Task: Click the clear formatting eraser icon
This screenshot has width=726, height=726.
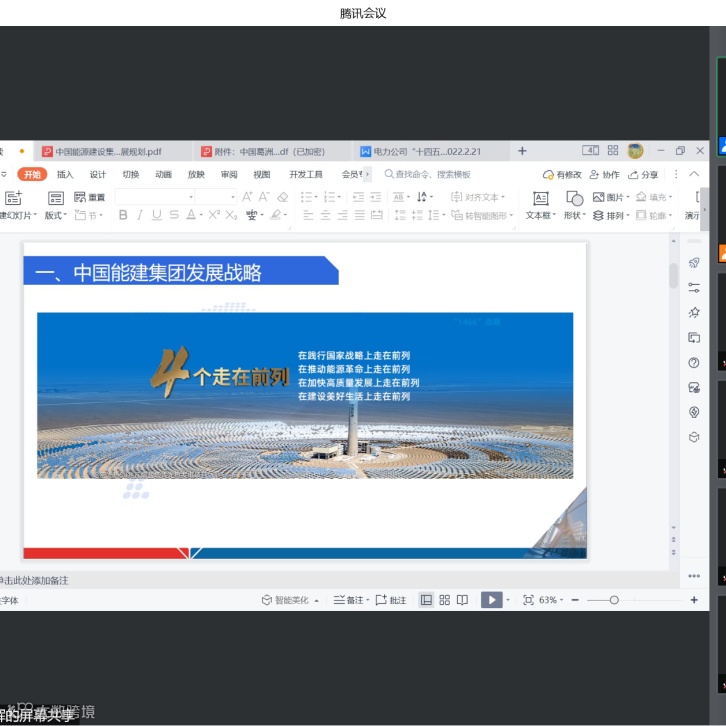Action: 282,197
